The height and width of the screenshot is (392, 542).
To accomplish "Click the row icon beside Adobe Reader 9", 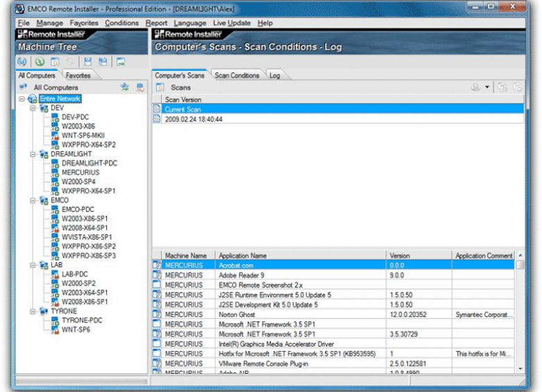I will pyautogui.click(x=157, y=275).
